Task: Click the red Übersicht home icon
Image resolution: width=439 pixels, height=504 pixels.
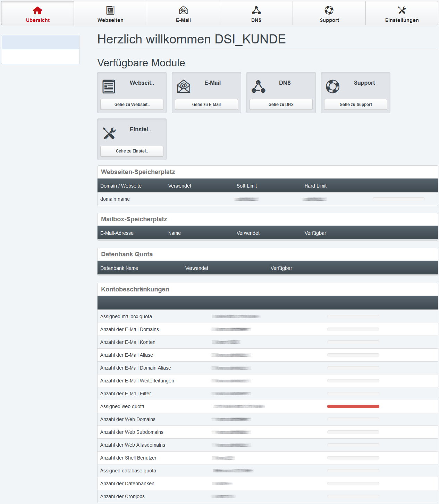Action: coord(37,10)
